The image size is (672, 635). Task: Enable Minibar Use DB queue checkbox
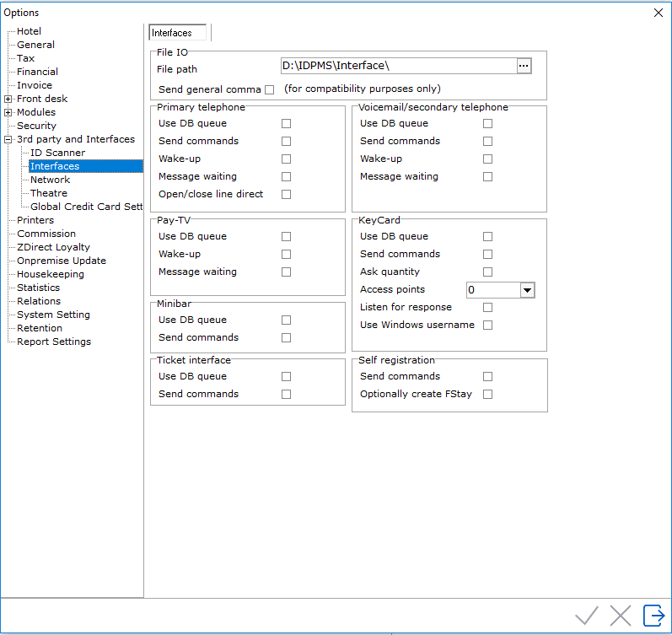coord(286,320)
